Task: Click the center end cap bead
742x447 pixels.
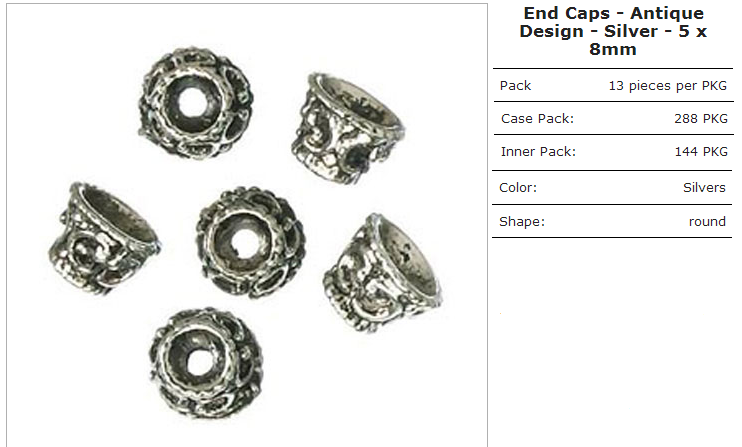Action: pos(251,242)
